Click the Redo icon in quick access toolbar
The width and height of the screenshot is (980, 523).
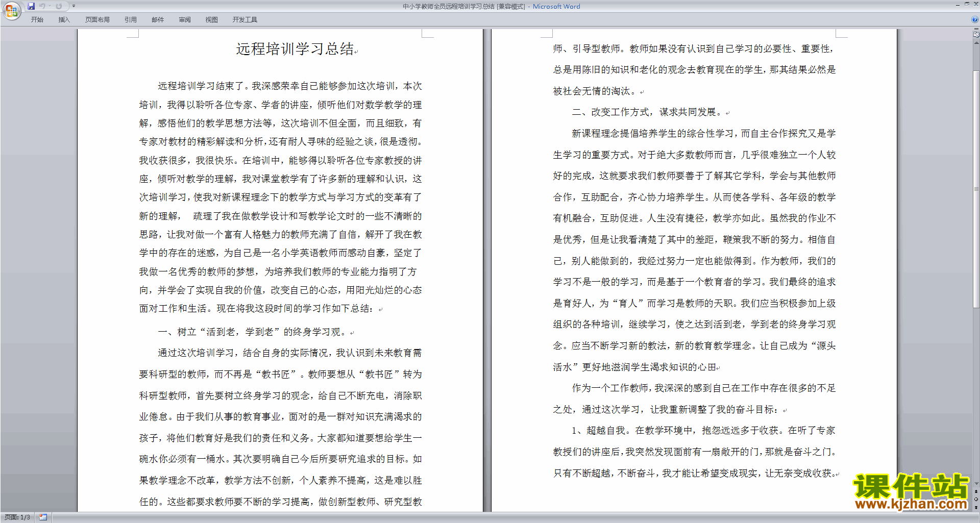pos(59,6)
